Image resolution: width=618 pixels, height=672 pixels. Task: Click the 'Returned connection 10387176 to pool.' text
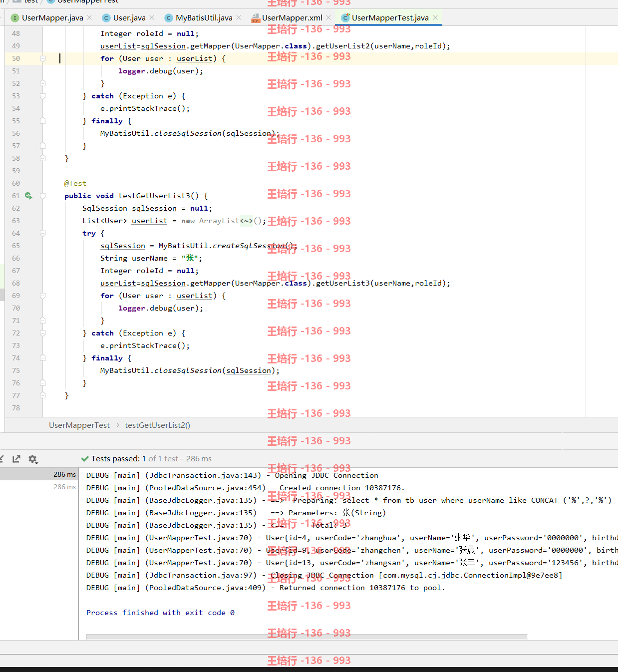coord(362,588)
